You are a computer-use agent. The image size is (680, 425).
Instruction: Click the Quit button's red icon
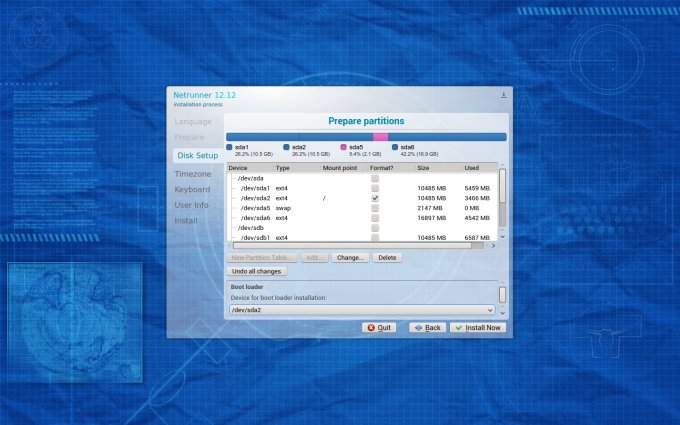[x=370, y=327]
